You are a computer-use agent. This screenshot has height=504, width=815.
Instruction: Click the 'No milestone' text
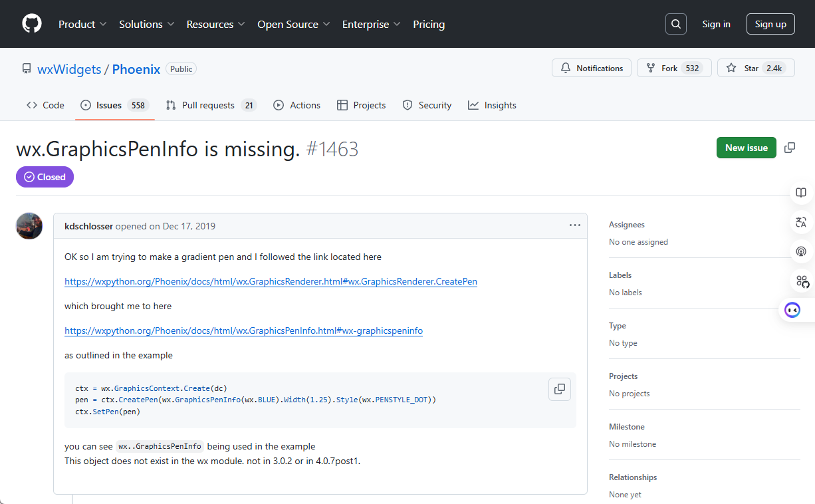[x=632, y=444]
